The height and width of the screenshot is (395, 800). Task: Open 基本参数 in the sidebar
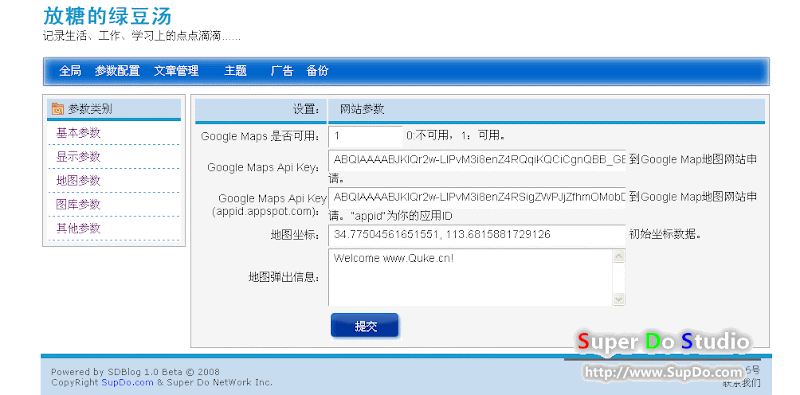point(78,133)
